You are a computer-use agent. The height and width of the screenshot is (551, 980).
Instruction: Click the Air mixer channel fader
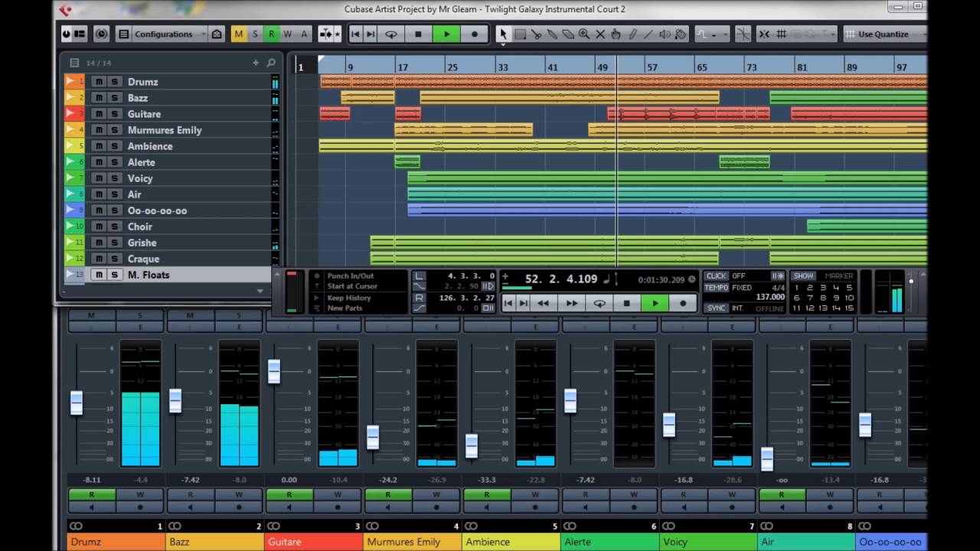click(x=767, y=458)
